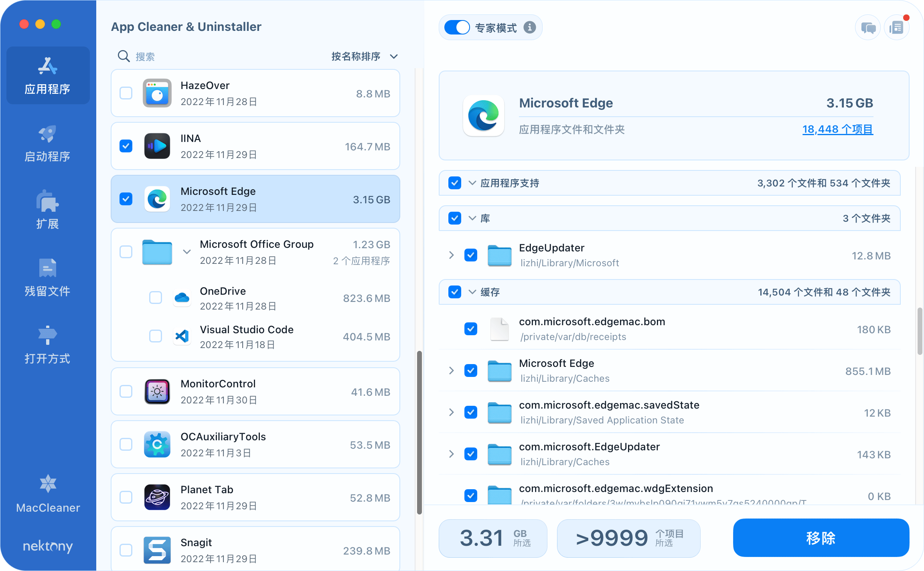Open the chat feedback bubble icon
The height and width of the screenshot is (571, 924).
868,28
